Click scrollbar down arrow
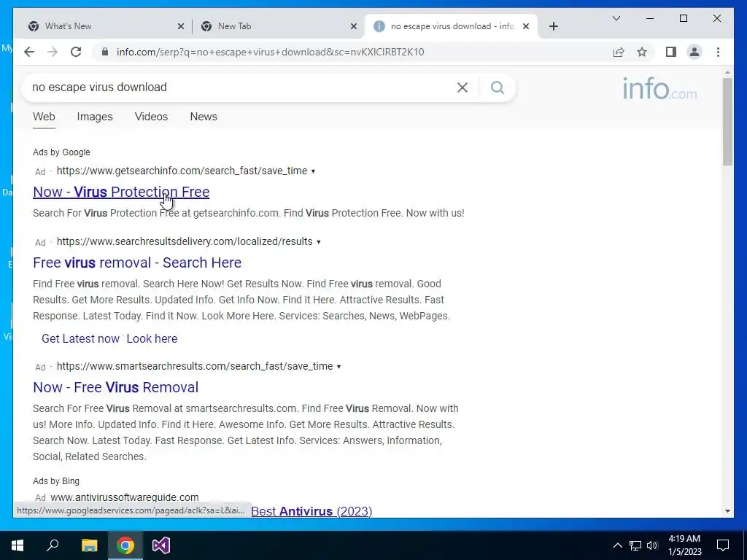Screen dimensions: 747x560 pyautogui.click(x=727, y=511)
